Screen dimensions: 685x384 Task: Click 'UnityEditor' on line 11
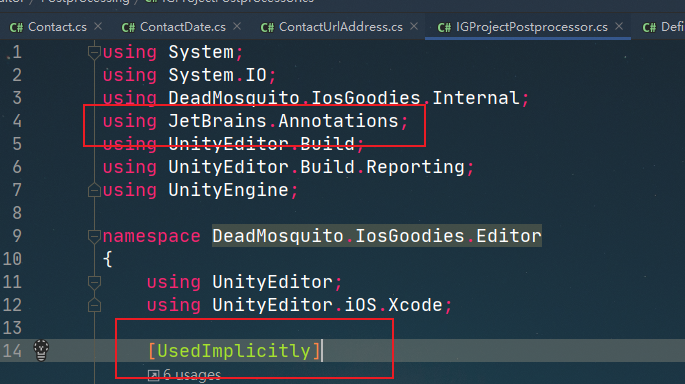coord(273,282)
